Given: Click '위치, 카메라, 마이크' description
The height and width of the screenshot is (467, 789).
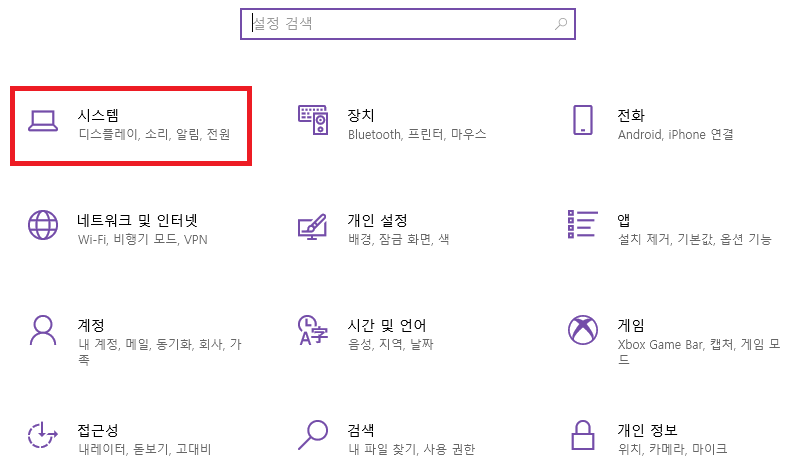Looking at the screenshot, I should click(x=673, y=449).
